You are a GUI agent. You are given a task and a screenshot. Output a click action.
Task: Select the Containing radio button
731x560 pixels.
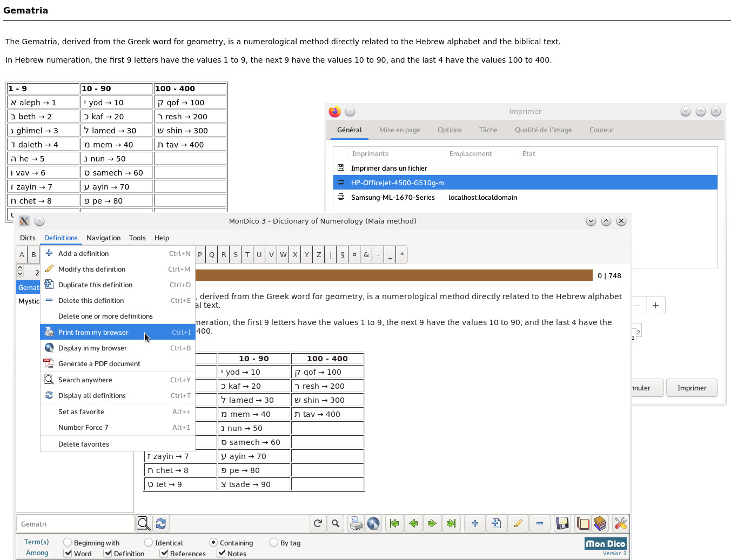[x=213, y=542]
